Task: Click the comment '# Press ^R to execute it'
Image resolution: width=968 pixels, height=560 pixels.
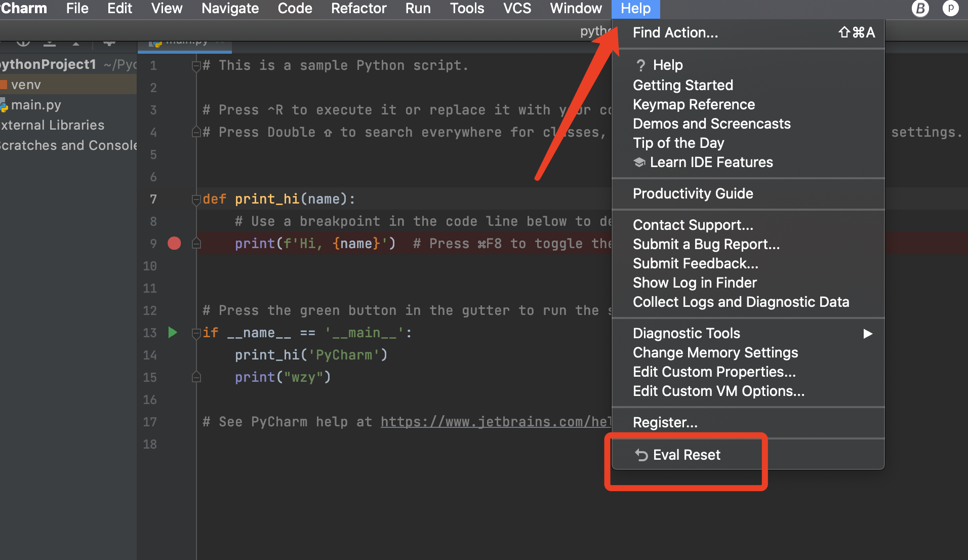Action: (407, 110)
